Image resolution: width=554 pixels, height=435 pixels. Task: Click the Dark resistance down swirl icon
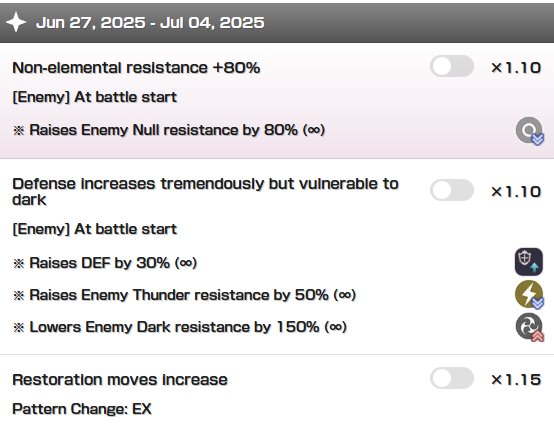point(529,327)
